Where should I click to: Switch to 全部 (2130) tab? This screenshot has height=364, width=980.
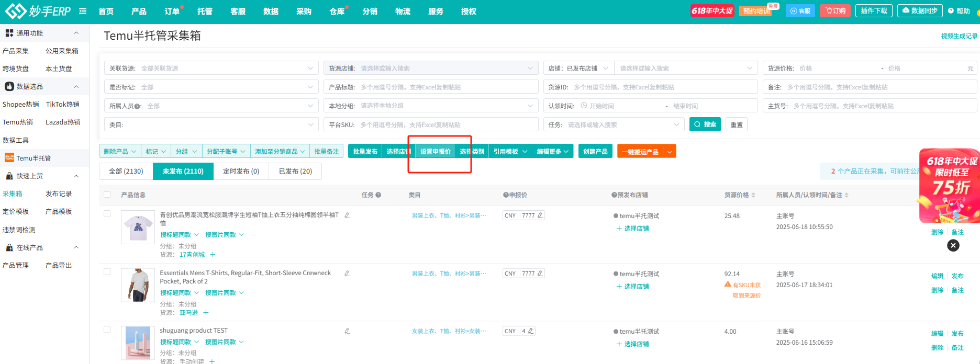click(126, 171)
